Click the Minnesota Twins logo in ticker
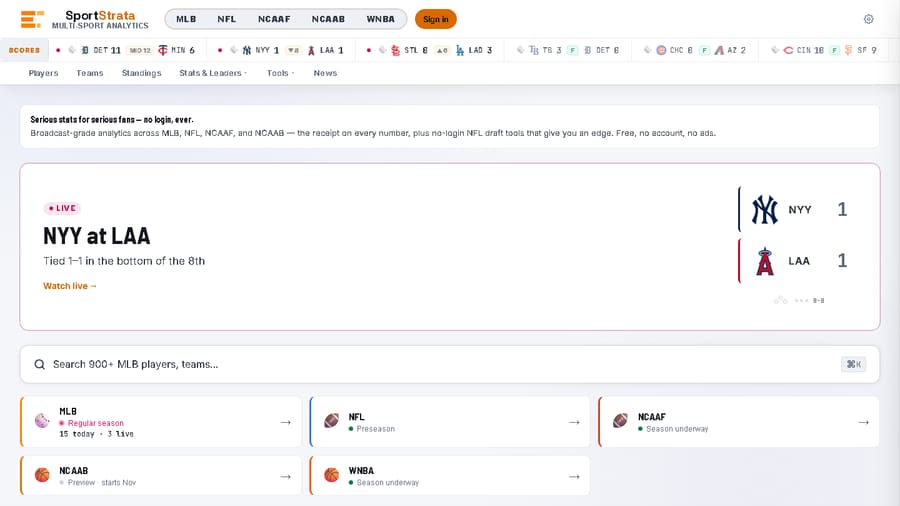 (x=163, y=50)
